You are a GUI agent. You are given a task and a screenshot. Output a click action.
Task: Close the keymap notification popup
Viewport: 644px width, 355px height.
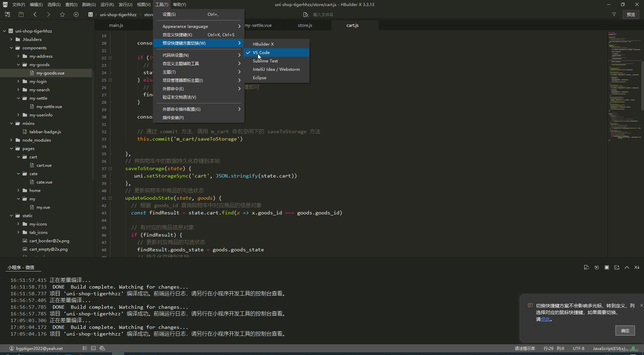tap(641, 305)
